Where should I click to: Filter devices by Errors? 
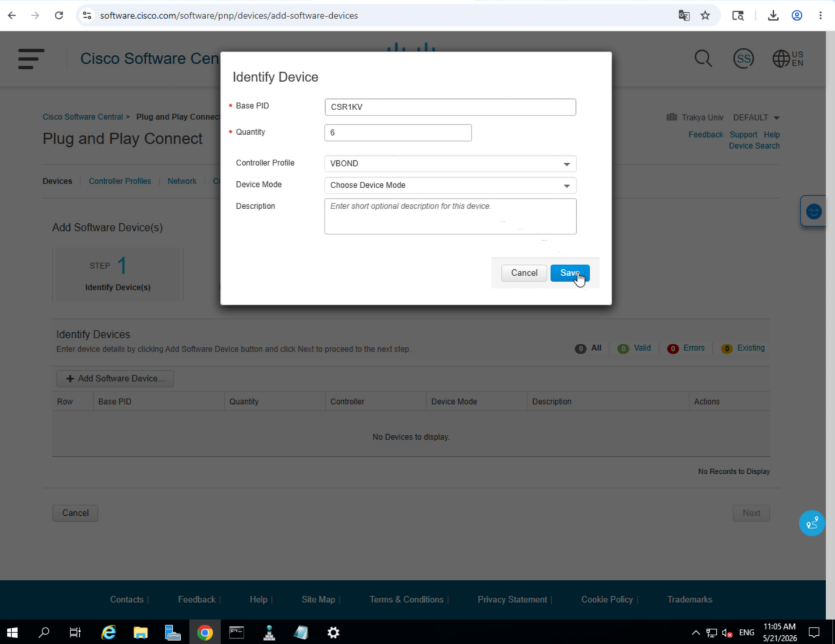click(686, 349)
